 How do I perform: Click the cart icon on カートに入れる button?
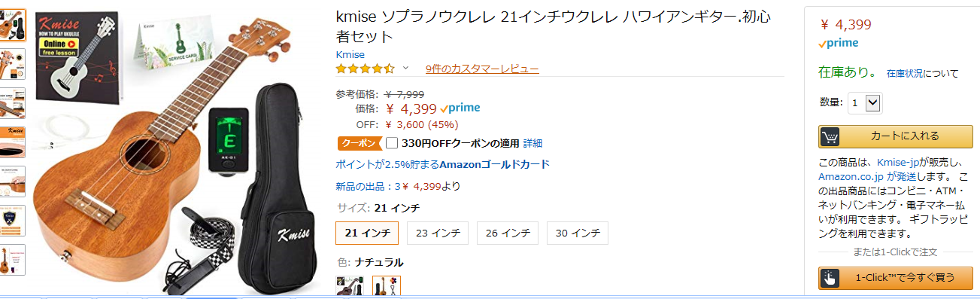[830, 136]
